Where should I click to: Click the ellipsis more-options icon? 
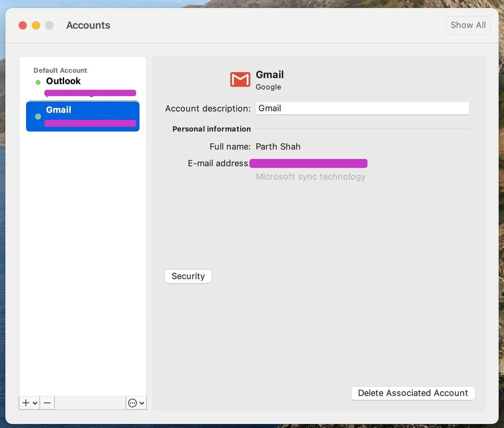[x=133, y=403]
